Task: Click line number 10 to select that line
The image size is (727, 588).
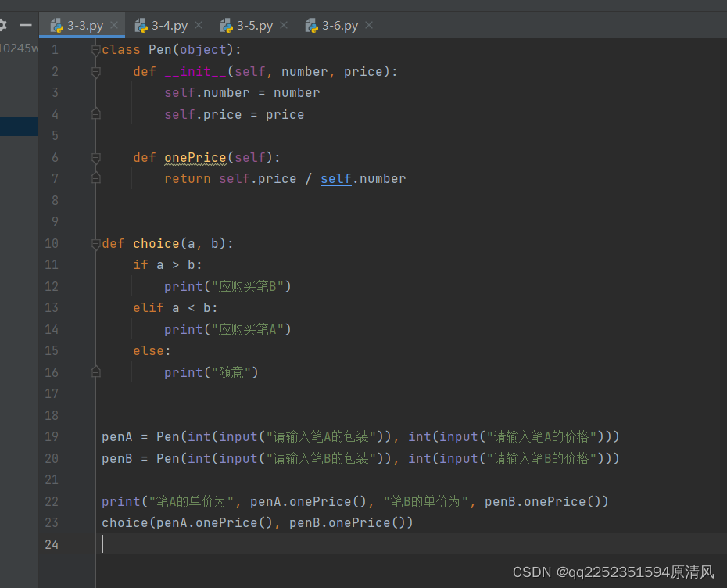Action: tap(52, 243)
